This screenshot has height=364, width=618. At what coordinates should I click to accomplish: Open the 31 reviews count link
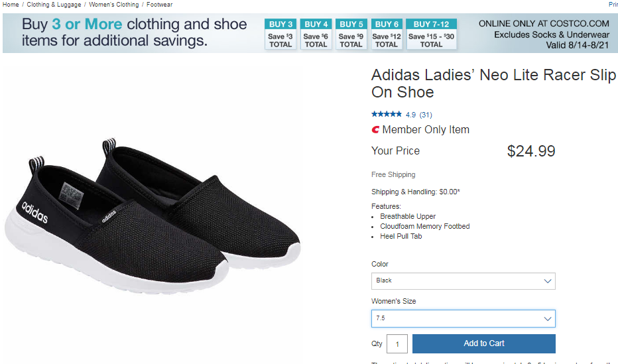[426, 115]
